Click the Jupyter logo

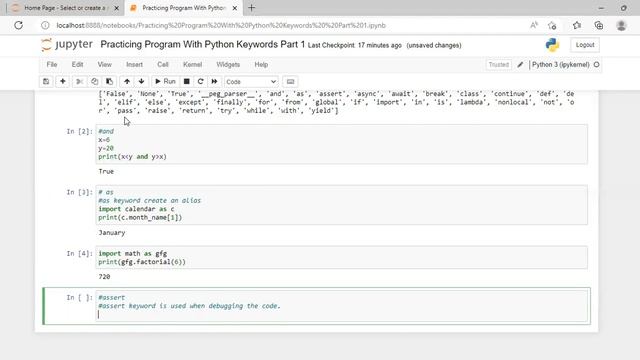coord(67,44)
